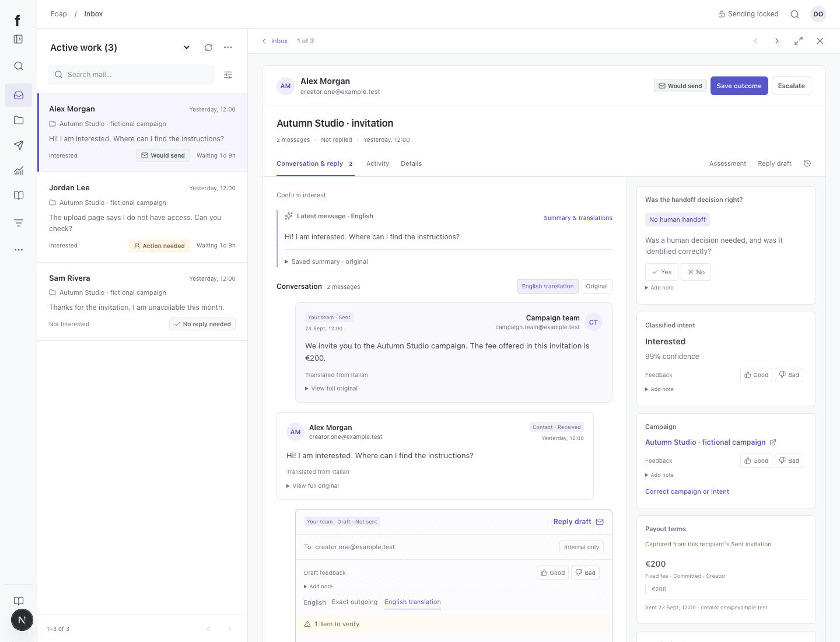
Task: Focus the Search mail input field
Action: click(x=131, y=75)
